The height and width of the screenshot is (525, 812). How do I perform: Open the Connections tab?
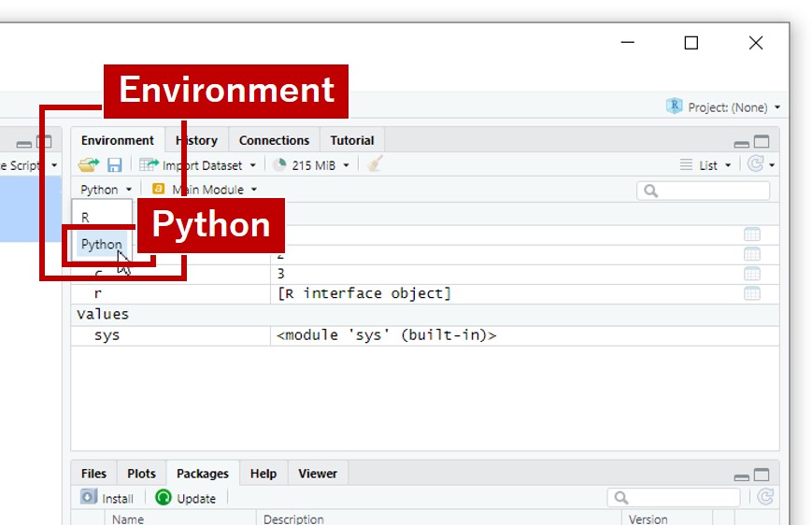274,140
